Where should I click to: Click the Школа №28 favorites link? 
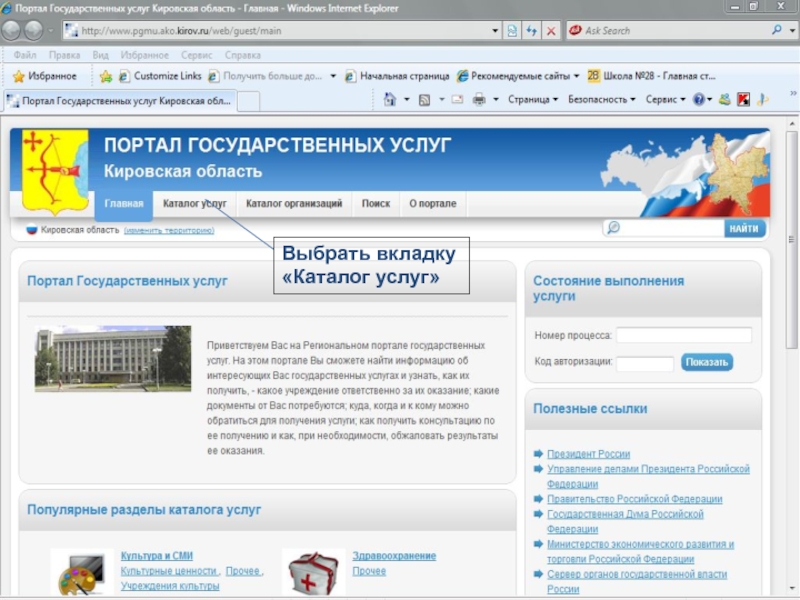[x=651, y=76]
